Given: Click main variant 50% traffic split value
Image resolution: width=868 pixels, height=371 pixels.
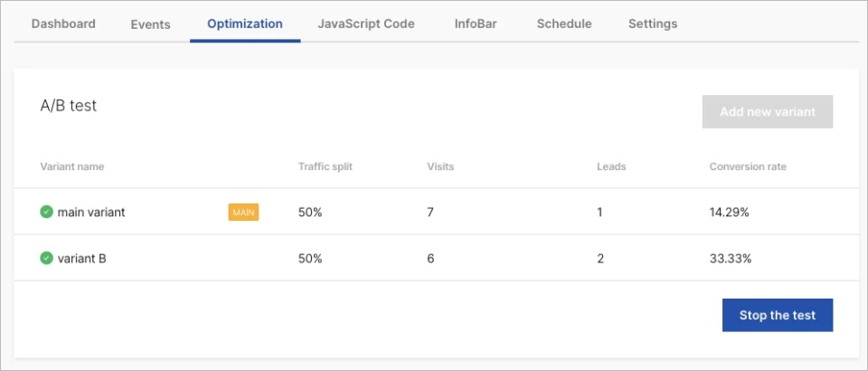Looking at the screenshot, I should (310, 212).
